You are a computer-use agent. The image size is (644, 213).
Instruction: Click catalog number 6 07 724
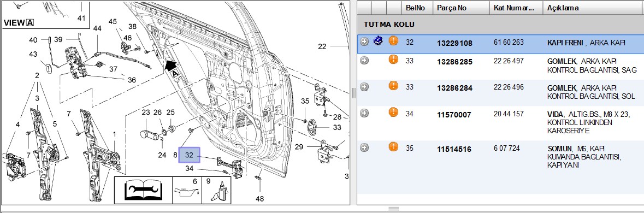(x=507, y=148)
